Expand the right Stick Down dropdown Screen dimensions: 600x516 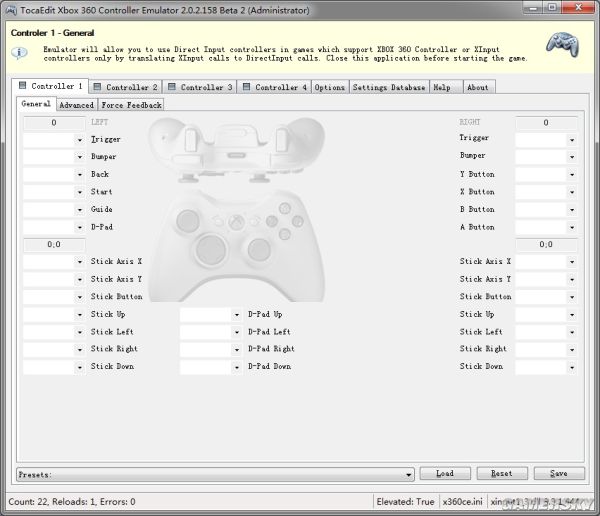(x=572, y=367)
